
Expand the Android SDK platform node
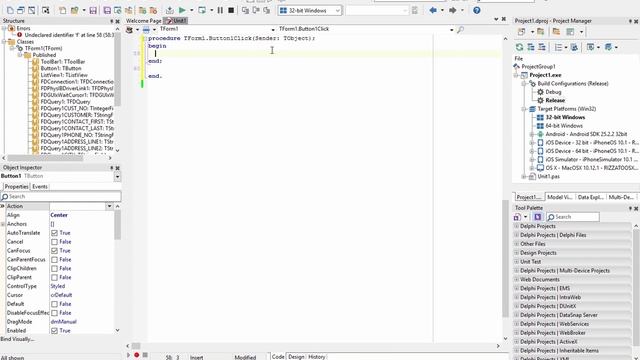532,134
